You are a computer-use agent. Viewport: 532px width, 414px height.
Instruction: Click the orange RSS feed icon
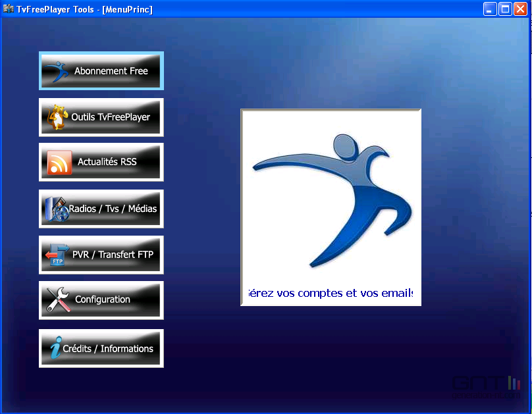(59, 163)
